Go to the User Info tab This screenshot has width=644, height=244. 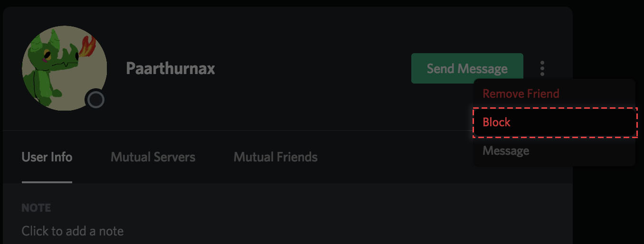pos(47,157)
